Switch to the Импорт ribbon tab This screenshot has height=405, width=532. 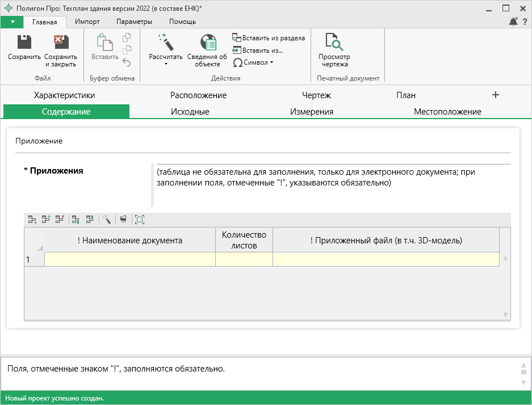click(x=87, y=22)
